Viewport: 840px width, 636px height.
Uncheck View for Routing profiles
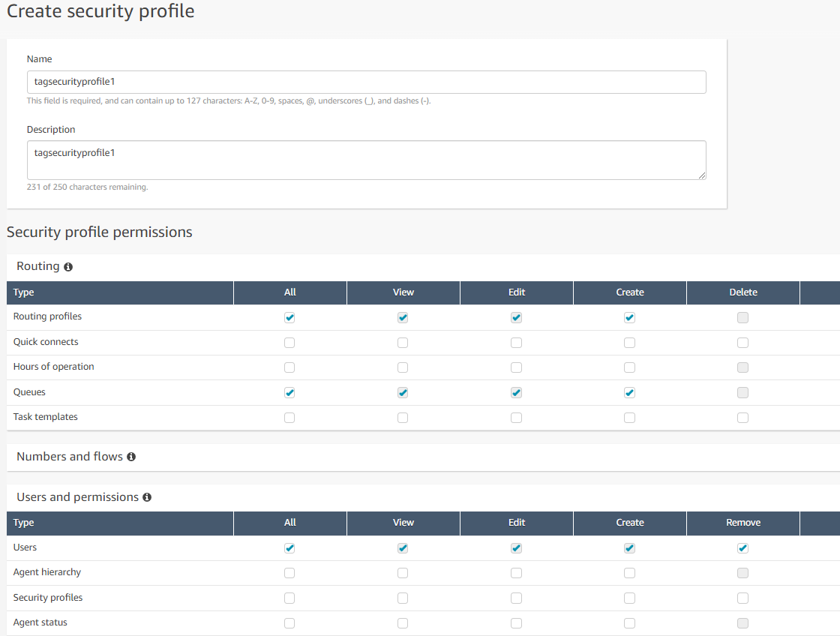point(403,318)
